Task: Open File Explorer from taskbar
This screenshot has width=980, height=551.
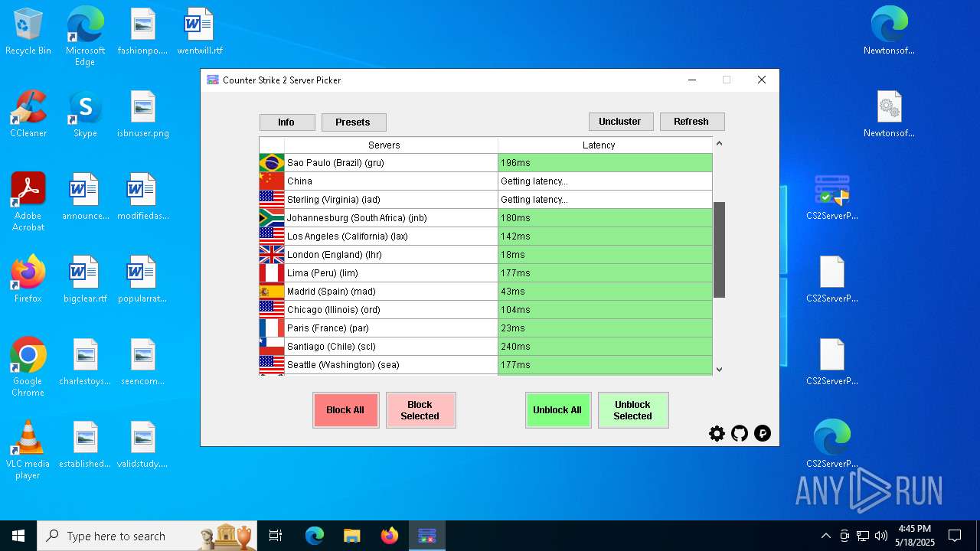Action: [x=352, y=536]
